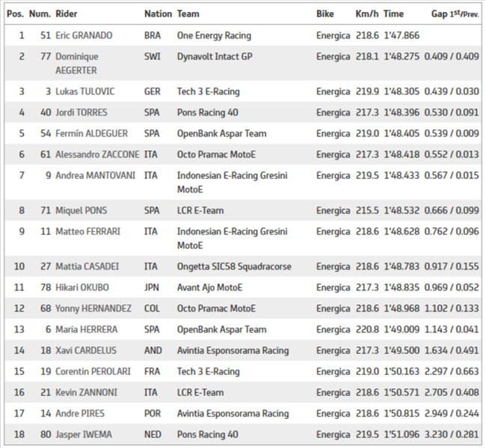The width and height of the screenshot is (486, 448).
Task: Click gap value 3.230 / 0.281
Action: pos(452,435)
